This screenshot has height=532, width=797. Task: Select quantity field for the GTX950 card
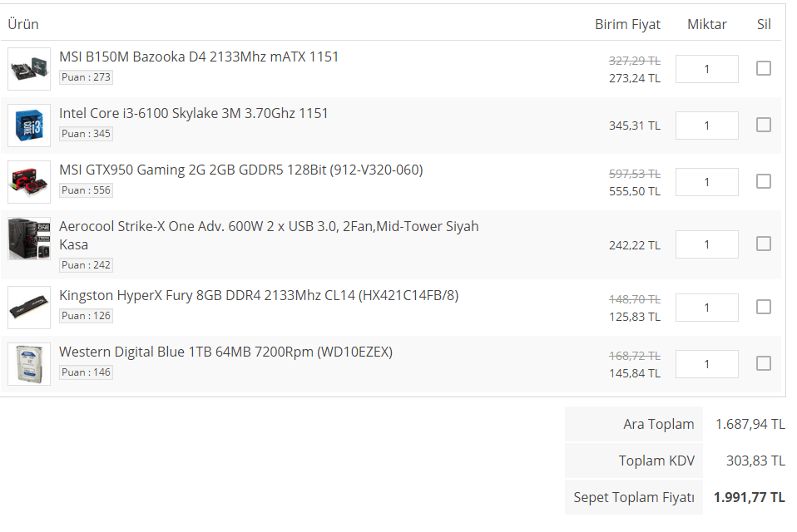point(706,182)
